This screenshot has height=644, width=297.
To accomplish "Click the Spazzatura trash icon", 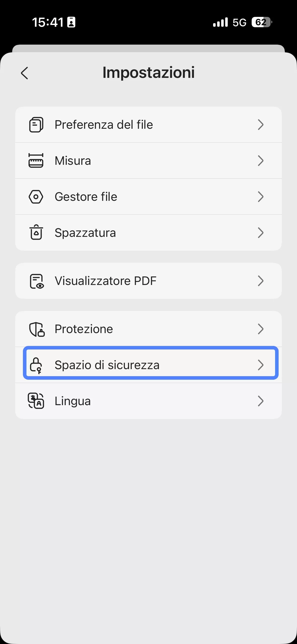I will pos(36,233).
